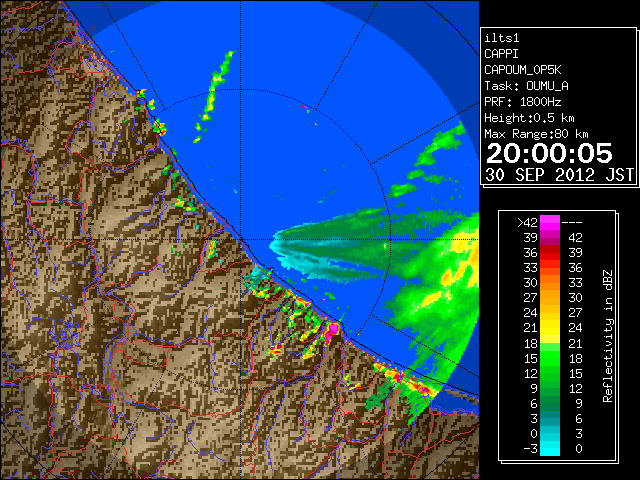Click the magenta high-reflectivity echo on the coast

333,329
